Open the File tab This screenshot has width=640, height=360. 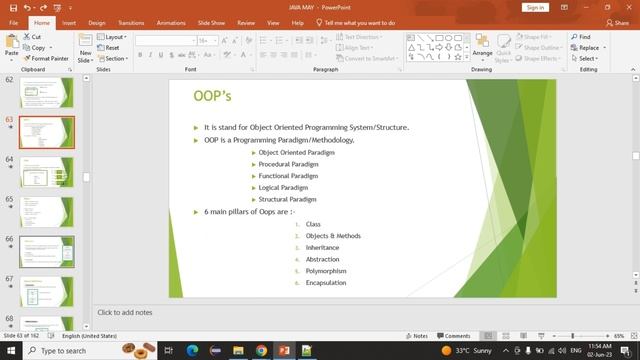coord(13,23)
